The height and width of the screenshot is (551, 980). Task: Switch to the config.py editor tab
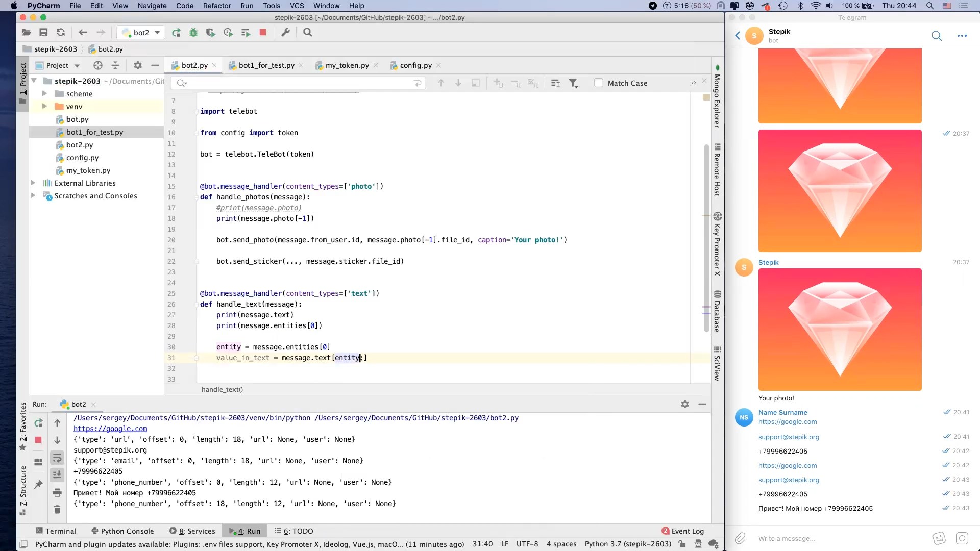pyautogui.click(x=415, y=65)
